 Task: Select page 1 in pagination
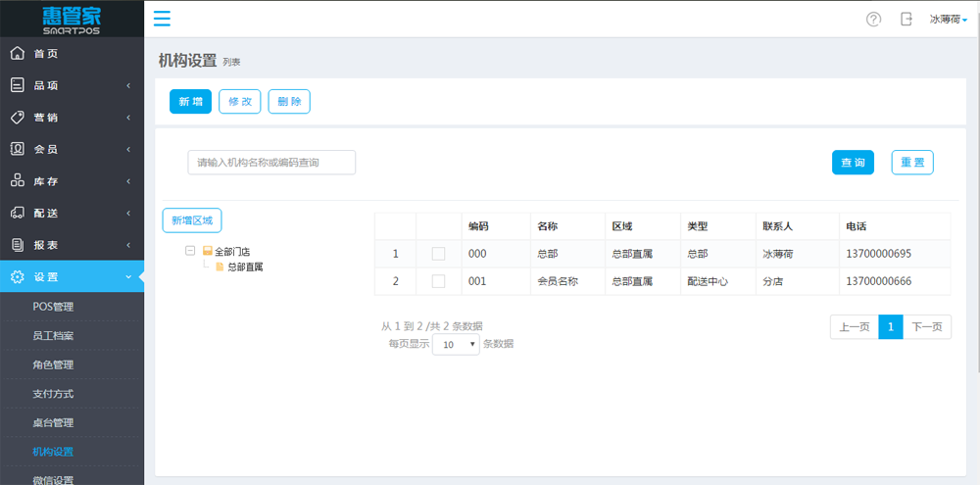pyautogui.click(x=891, y=327)
